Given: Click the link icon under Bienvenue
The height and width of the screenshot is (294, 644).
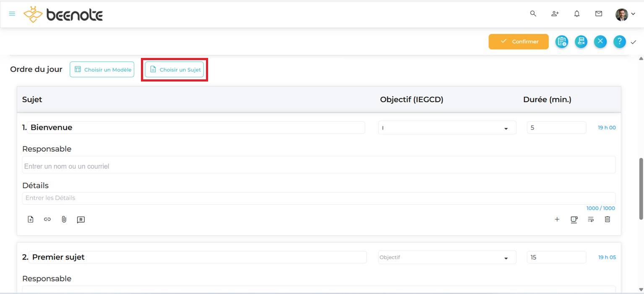Looking at the screenshot, I should click(47, 219).
